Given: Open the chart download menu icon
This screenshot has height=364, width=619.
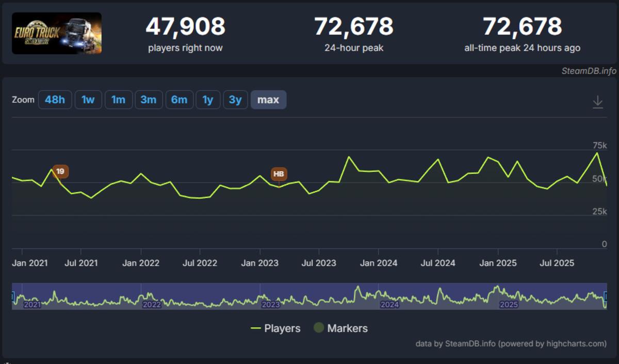Looking at the screenshot, I should [x=597, y=102].
